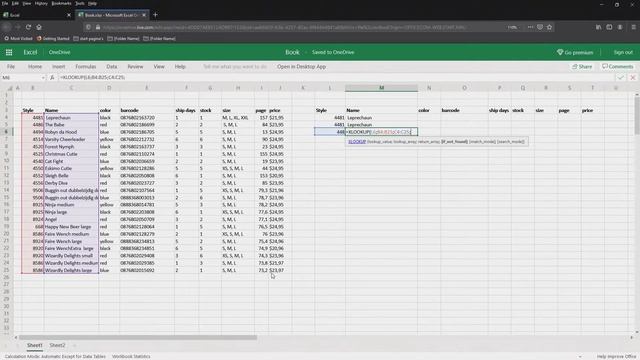Open the Firefox hamburger menu
Screen dimensions: 640x360
click(633, 27)
